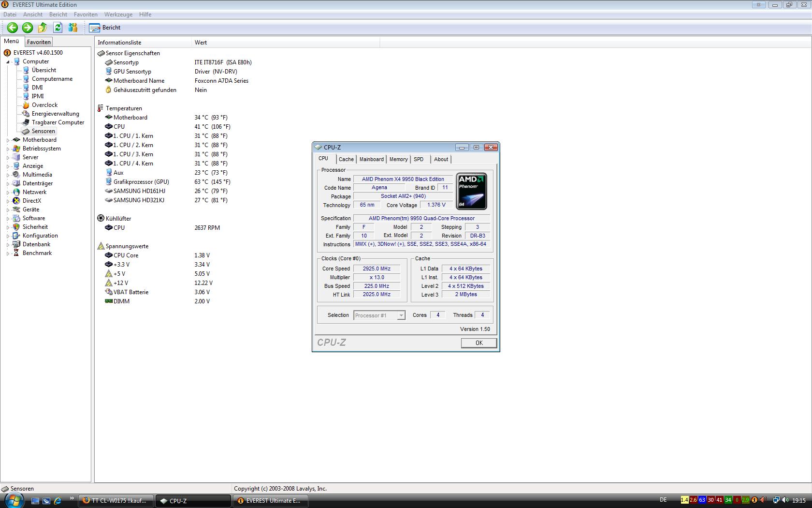Click the green Forward arrow toolbar icon

click(28, 28)
